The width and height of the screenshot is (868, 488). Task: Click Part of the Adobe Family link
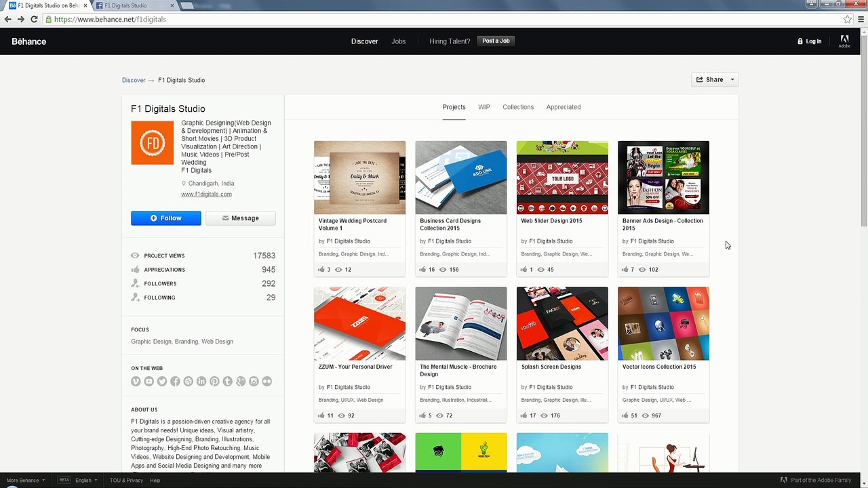coord(816,481)
